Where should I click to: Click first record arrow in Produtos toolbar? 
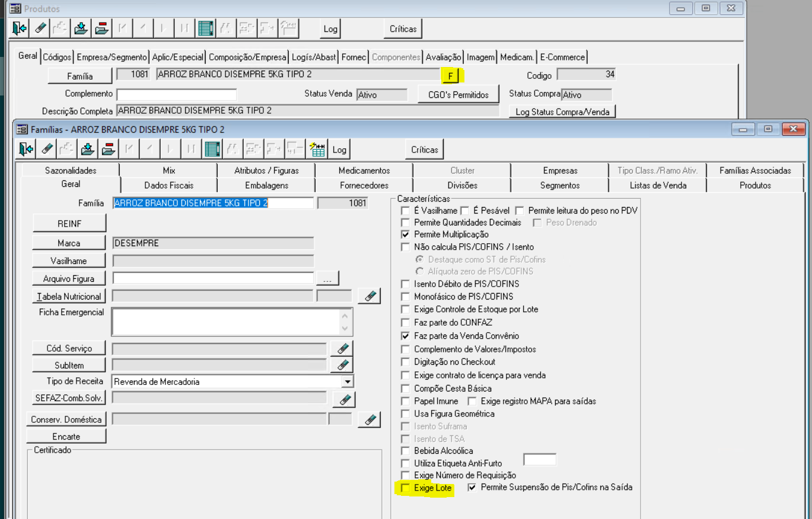(122, 28)
